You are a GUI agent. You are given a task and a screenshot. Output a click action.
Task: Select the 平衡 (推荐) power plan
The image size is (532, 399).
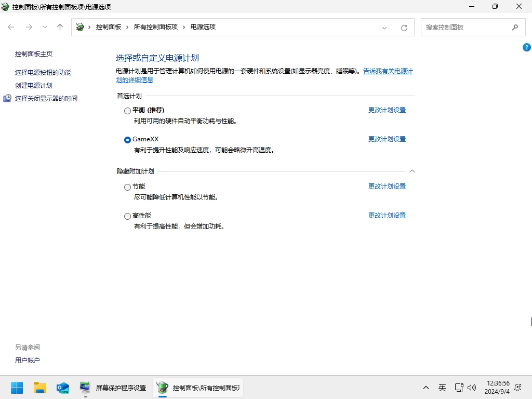[x=127, y=110]
